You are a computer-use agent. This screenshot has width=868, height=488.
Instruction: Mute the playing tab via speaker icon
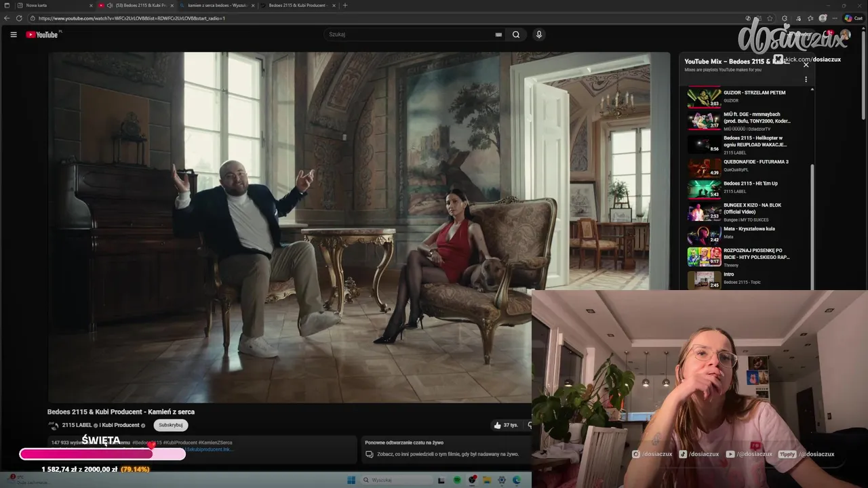110,5
